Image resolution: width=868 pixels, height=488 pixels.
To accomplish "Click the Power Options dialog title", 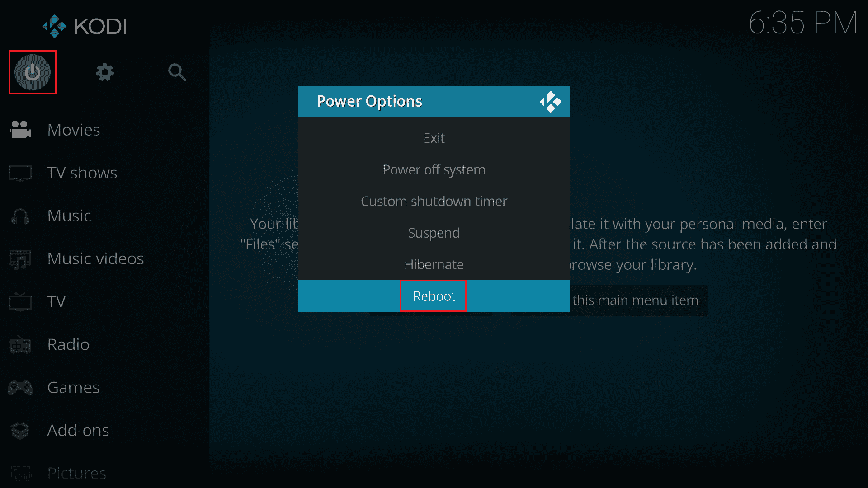I will 369,101.
